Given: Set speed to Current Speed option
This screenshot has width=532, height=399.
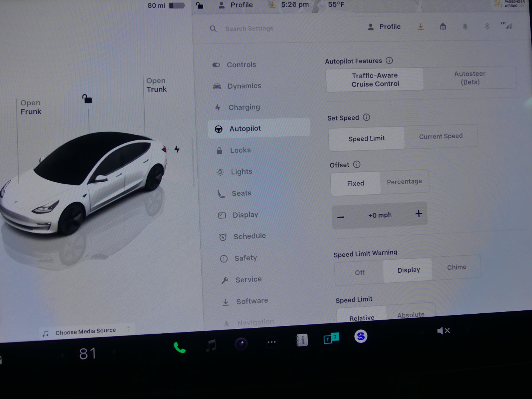Looking at the screenshot, I should [x=440, y=136].
